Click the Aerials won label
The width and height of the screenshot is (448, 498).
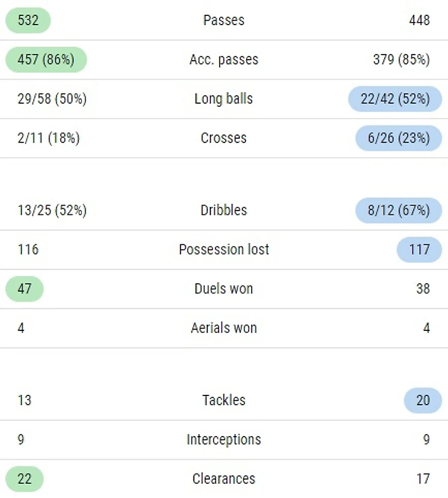pos(223,328)
